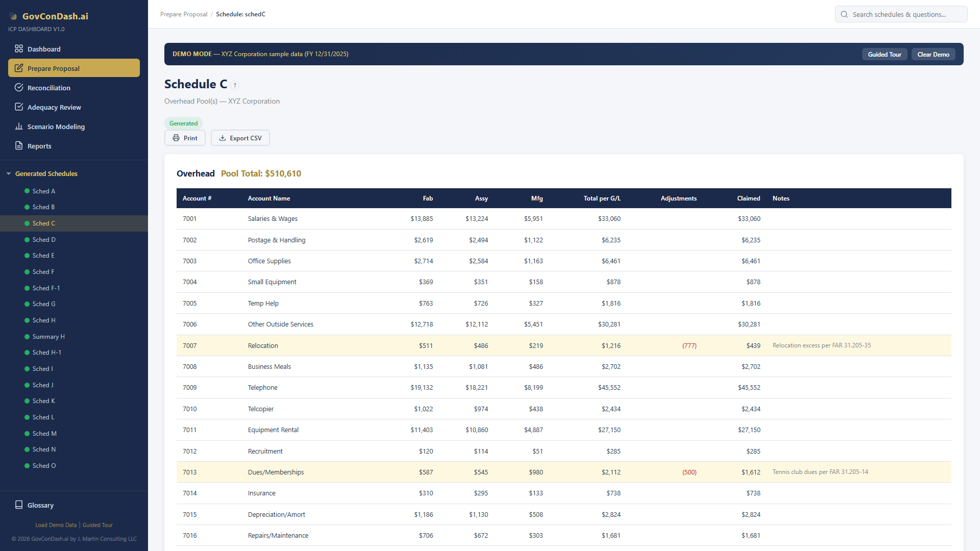This screenshot has width=980, height=551.
Task: Click the Scenario Modeling chart icon
Action: 19,127
